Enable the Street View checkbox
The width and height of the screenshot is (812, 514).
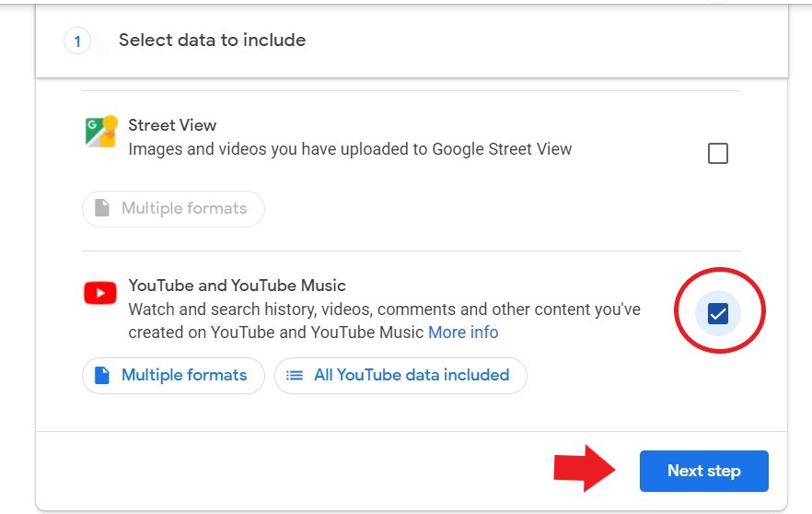coord(718,154)
